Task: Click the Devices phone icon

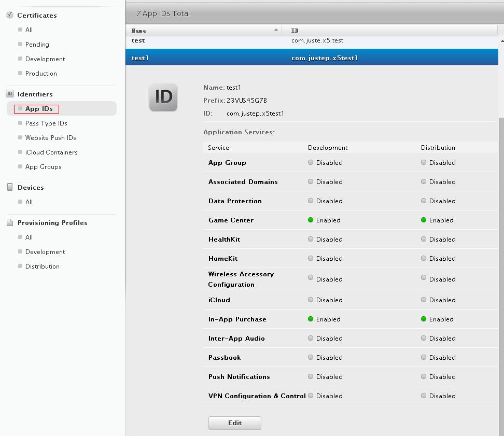Action: pyautogui.click(x=9, y=187)
